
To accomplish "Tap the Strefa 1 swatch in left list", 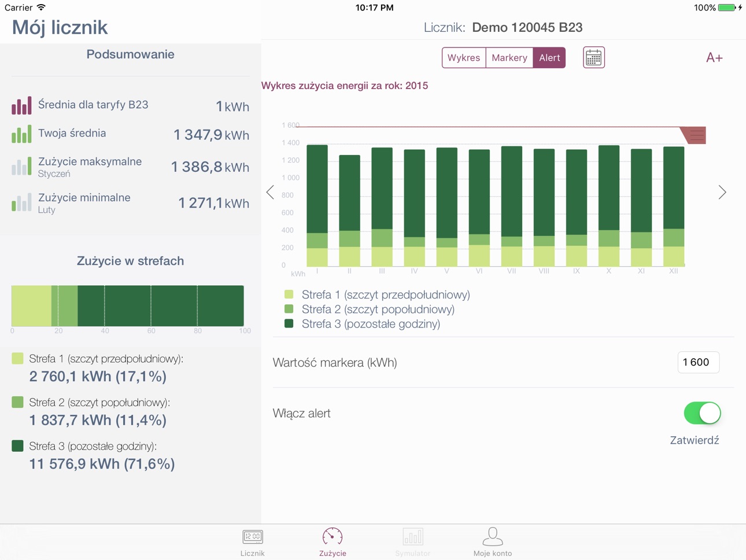I will 17,359.
